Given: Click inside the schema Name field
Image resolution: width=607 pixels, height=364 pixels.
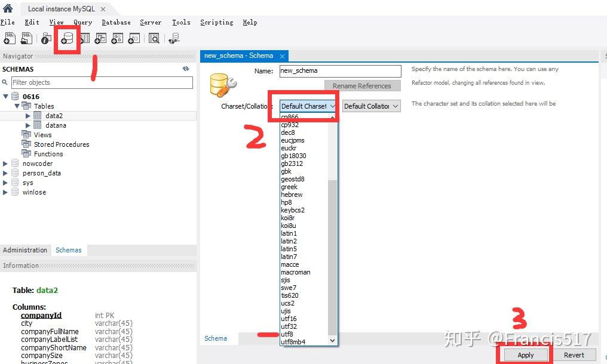Looking at the screenshot, I should (339, 70).
